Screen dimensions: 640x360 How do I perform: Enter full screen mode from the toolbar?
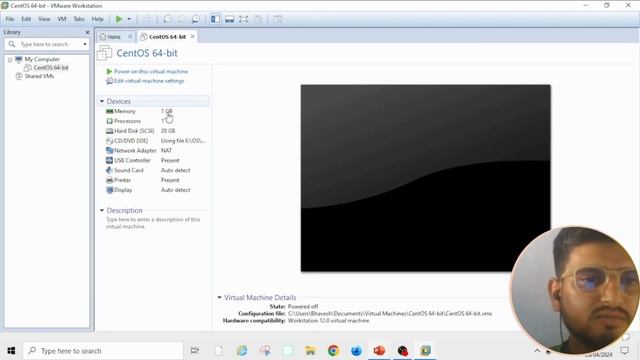point(244,19)
